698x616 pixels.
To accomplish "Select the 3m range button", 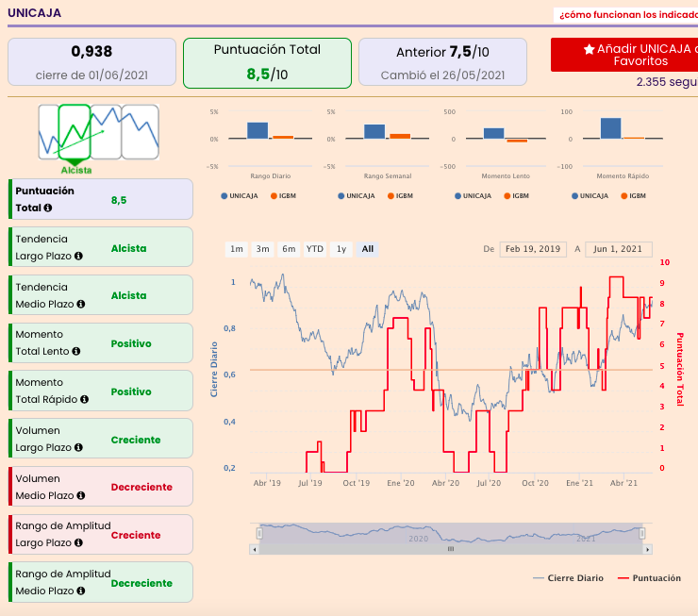I will pos(262,249).
